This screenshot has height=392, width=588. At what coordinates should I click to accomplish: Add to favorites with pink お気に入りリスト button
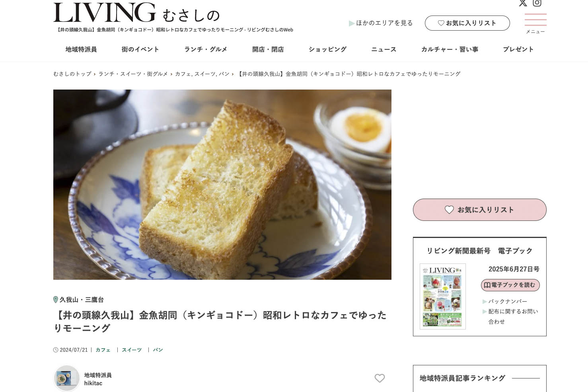(479, 210)
